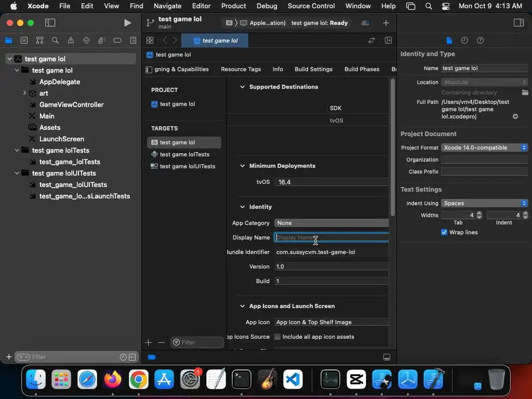
Task: Collapse App Icons and Launch Screen section
Action: [x=242, y=305]
